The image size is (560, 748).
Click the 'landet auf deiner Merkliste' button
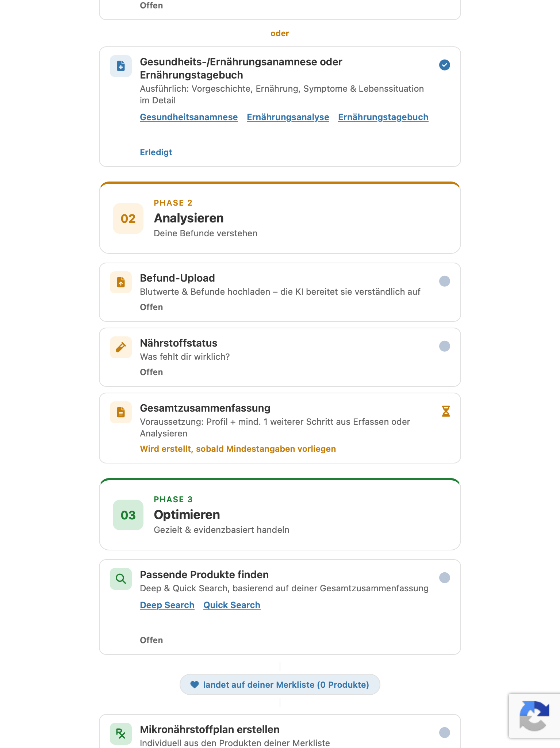coord(280,684)
